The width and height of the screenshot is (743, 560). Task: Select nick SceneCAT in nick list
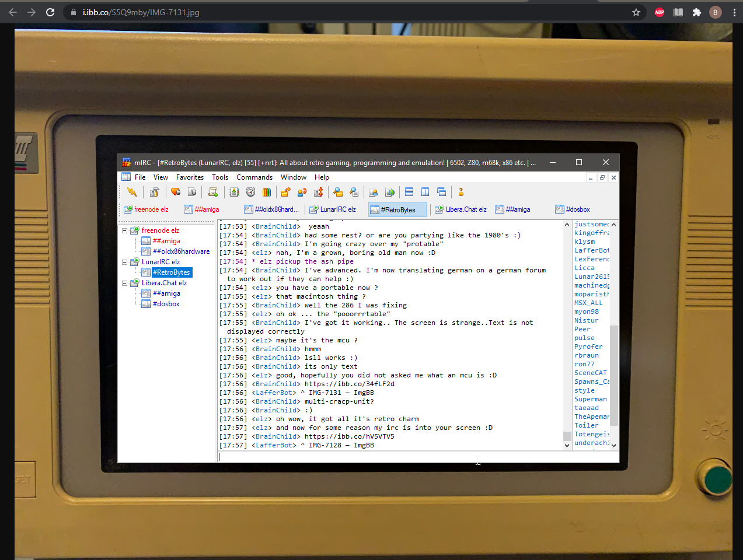coord(591,373)
